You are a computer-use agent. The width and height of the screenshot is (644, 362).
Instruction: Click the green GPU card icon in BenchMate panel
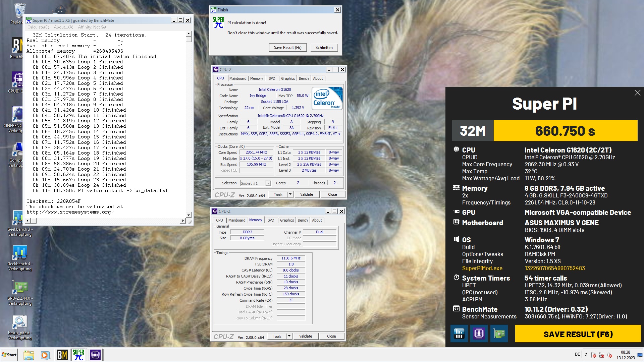[x=499, y=334]
